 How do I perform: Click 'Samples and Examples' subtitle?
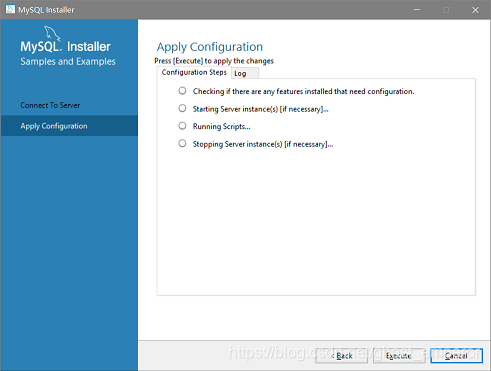tap(68, 62)
